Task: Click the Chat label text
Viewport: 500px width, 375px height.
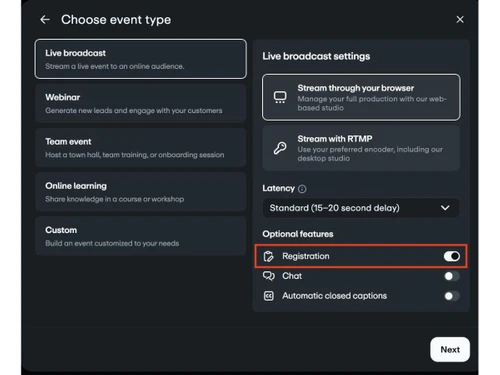Action: point(292,276)
